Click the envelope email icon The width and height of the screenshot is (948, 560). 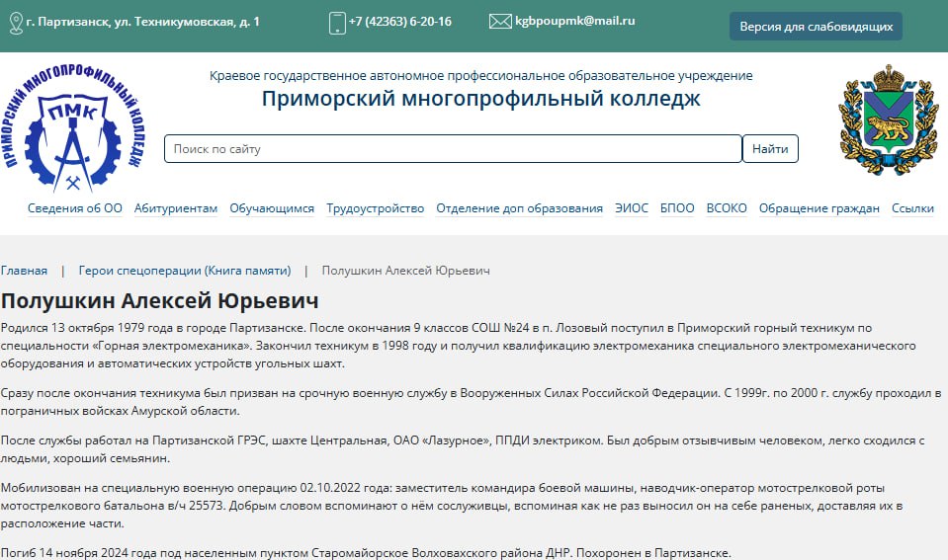point(499,21)
